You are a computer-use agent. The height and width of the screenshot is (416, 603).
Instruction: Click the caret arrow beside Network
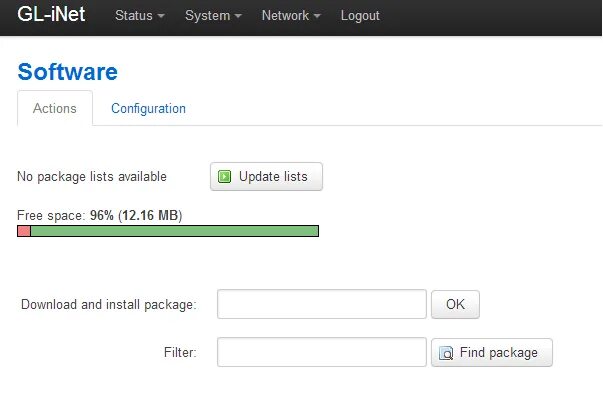(x=317, y=18)
